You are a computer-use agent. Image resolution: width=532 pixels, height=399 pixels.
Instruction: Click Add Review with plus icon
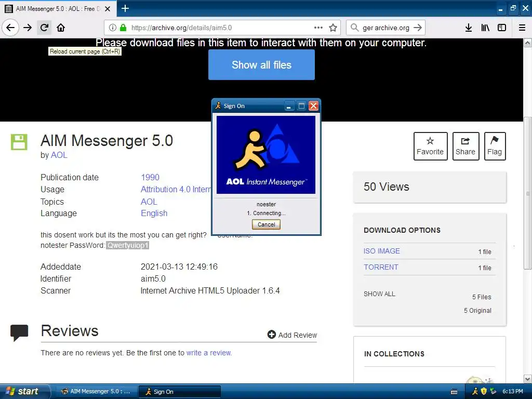point(292,335)
